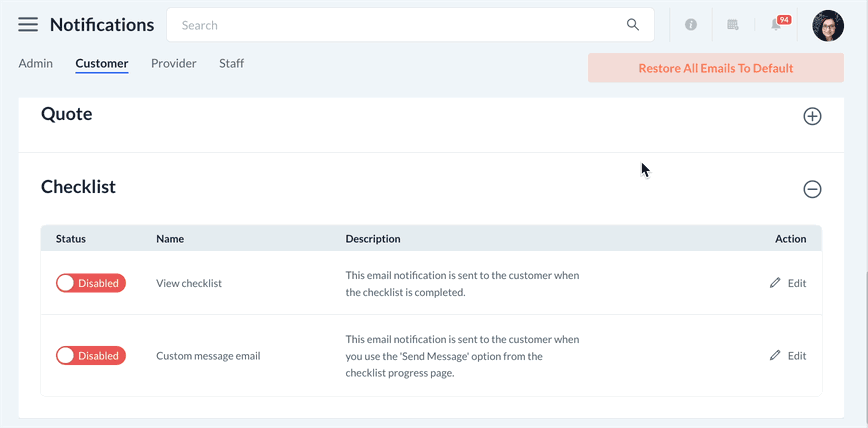Click into the Search input field
The height and width of the screenshot is (428, 868).
(400, 25)
